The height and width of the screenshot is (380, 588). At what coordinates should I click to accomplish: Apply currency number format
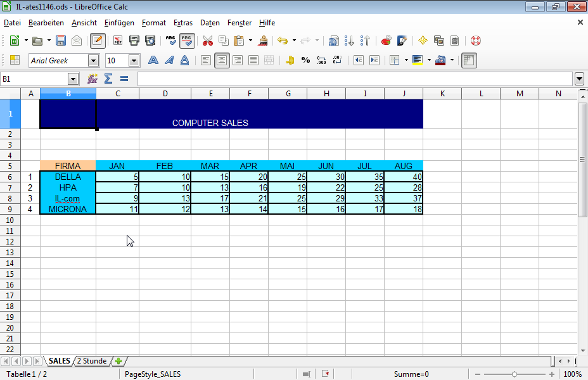tap(290, 60)
